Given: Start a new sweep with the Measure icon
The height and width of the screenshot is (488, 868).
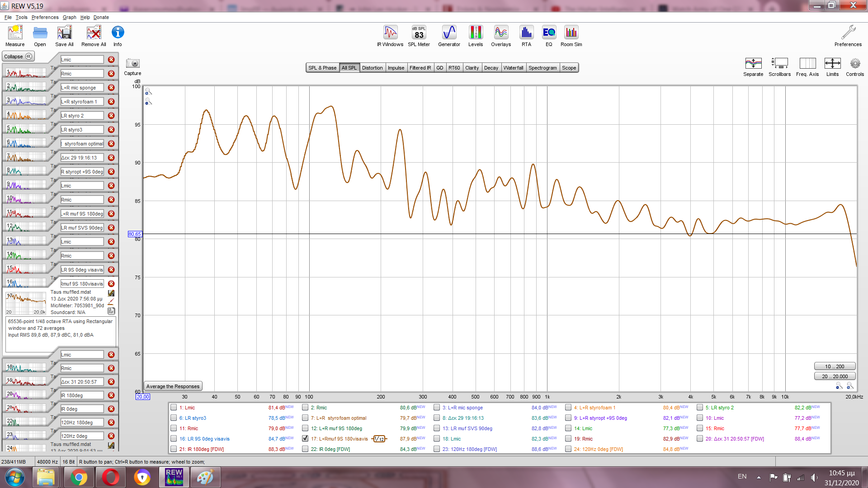Looking at the screenshot, I should coord(15,36).
